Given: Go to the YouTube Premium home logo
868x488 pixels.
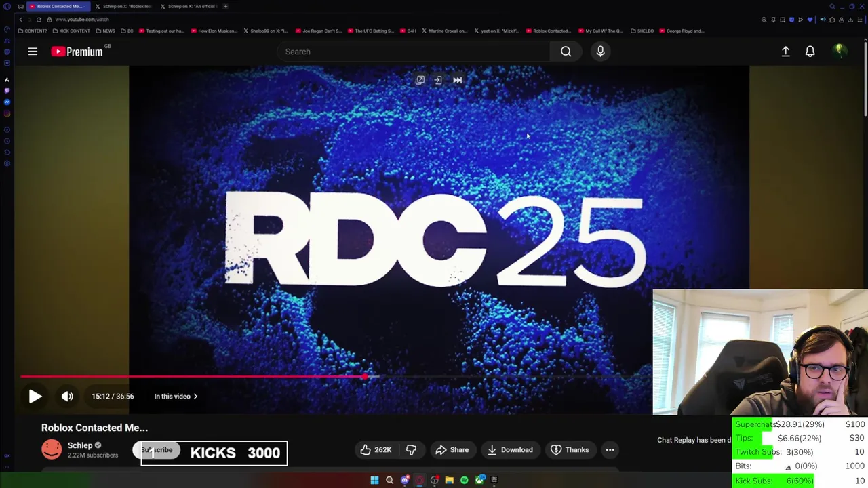Looking at the screenshot, I should 77,52.
